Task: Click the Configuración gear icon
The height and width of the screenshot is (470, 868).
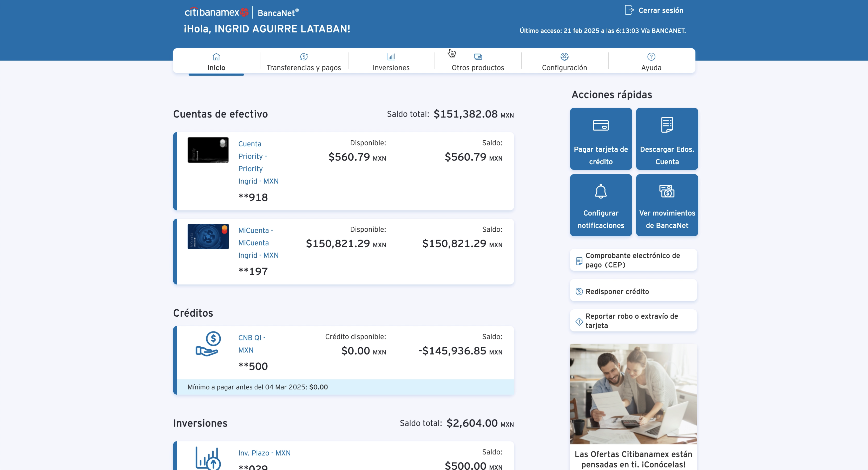Action: [x=564, y=57]
